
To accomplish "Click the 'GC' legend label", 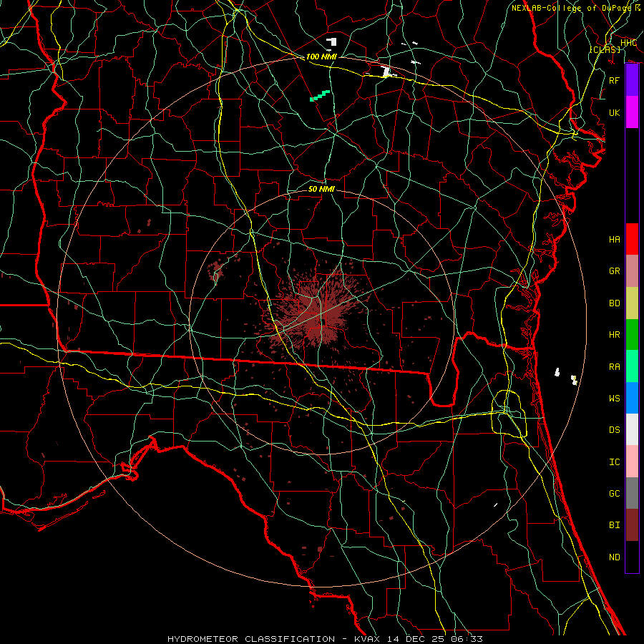I will 615,494.
